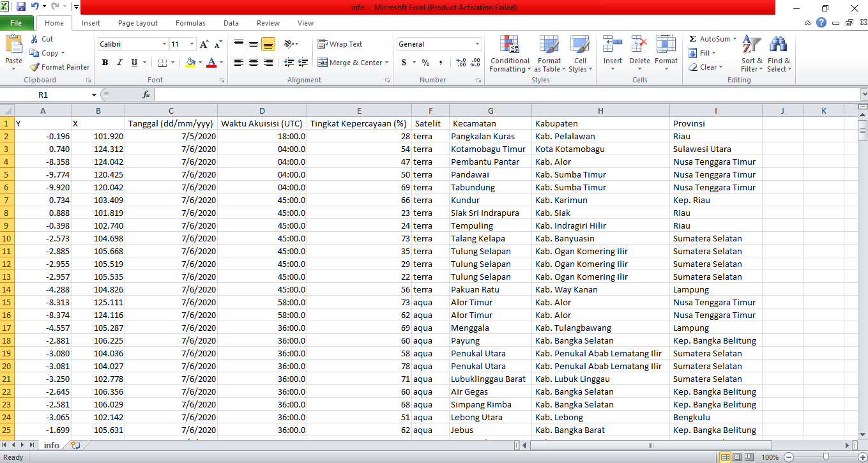Expand the AutoSum dropdown arrow
868x463 pixels.
735,39
